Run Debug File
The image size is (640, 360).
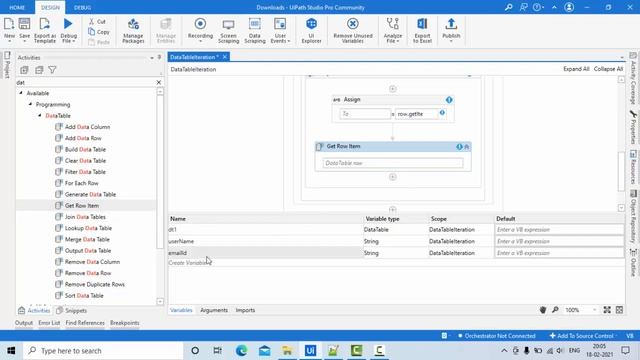[x=68, y=30]
